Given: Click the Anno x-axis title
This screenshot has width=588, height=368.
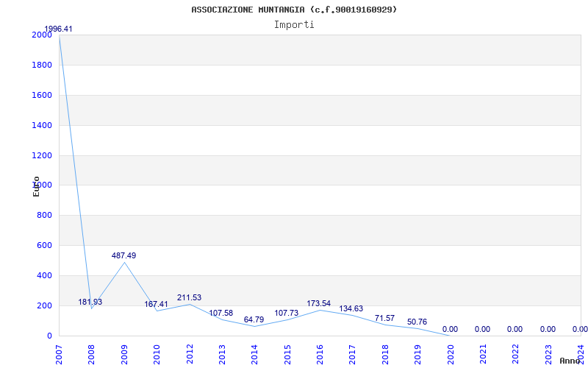Looking at the screenshot, I should click(570, 361).
